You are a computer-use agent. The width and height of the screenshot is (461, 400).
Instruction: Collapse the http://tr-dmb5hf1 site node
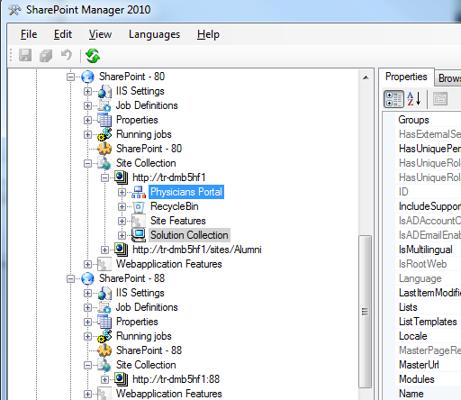click(x=105, y=178)
